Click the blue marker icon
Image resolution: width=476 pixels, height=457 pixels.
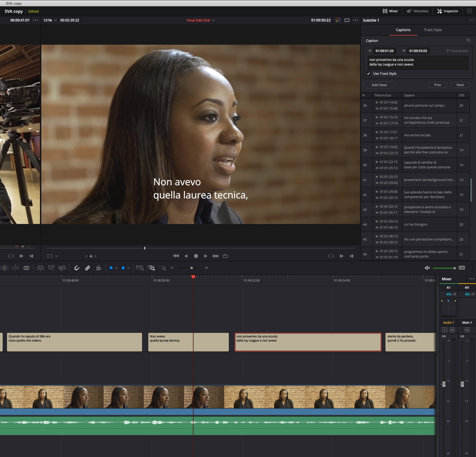(x=123, y=268)
